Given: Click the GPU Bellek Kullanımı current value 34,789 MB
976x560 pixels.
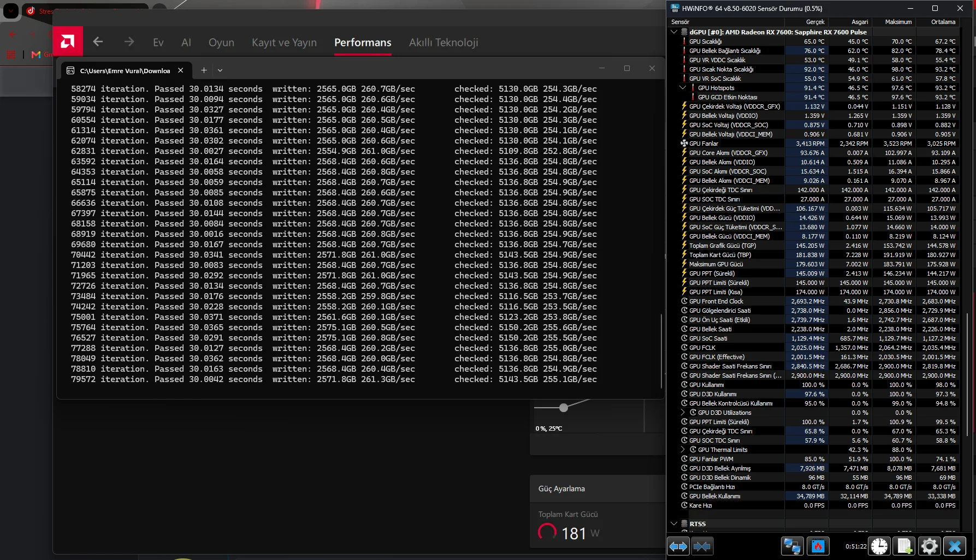Looking at the screenshot, I should [x=811, y=496].
